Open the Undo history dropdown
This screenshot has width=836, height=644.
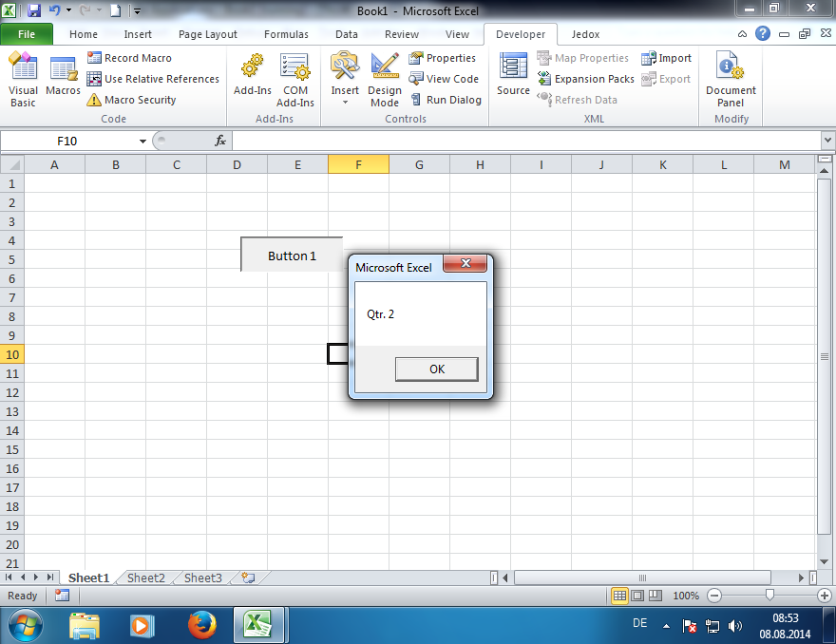[68, 10]
